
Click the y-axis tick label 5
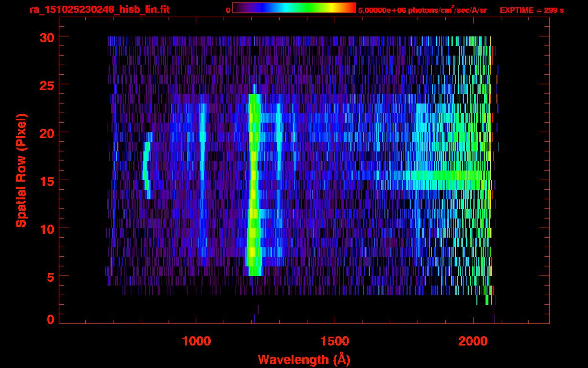50,276
